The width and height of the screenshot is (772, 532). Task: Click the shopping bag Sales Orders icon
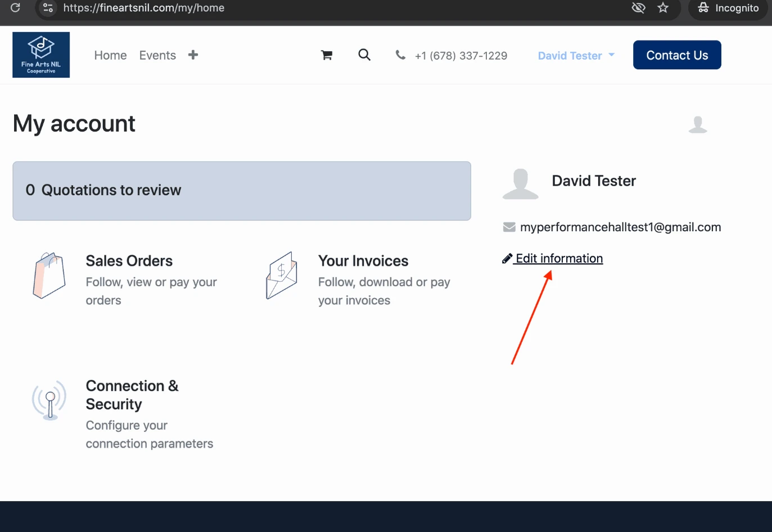[49, 276]
